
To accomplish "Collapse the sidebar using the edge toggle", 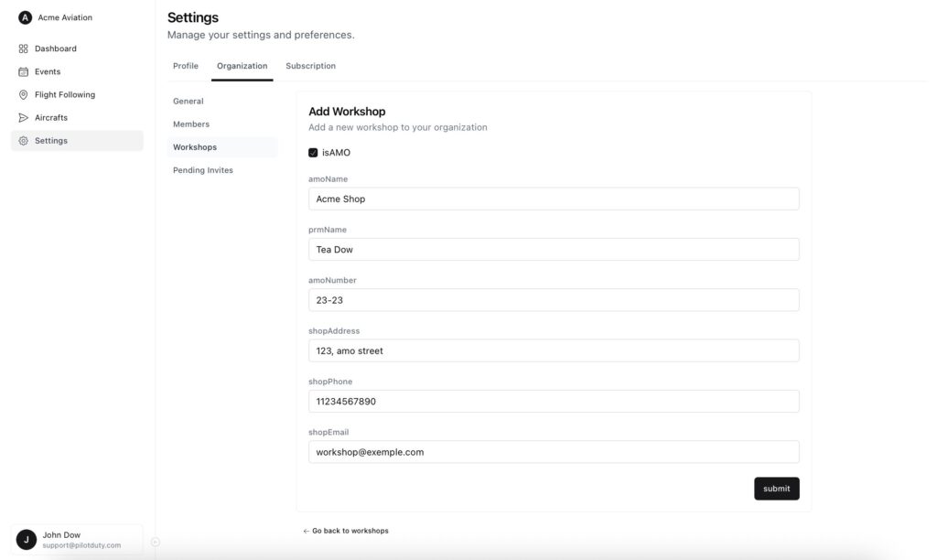I will coord(155,542).
